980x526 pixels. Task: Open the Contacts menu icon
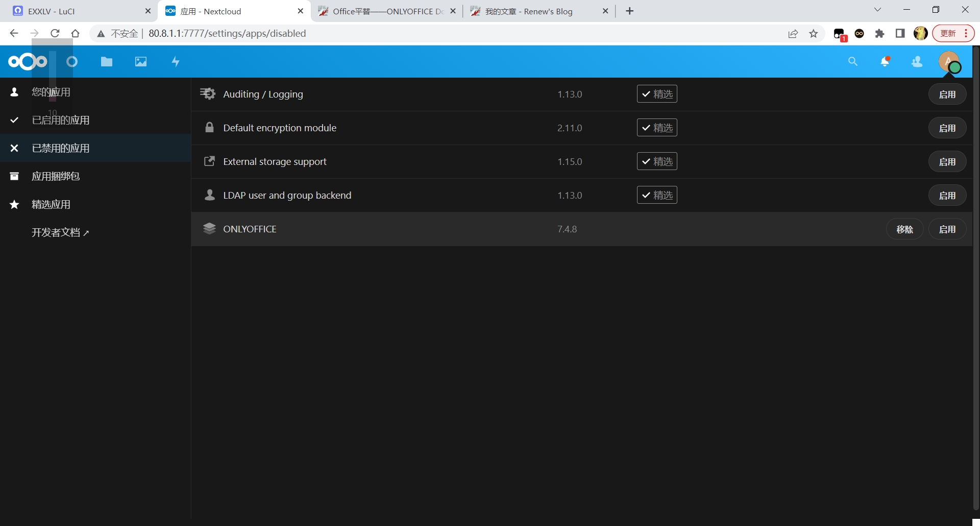pyautogui.click(x=917, y=62)
